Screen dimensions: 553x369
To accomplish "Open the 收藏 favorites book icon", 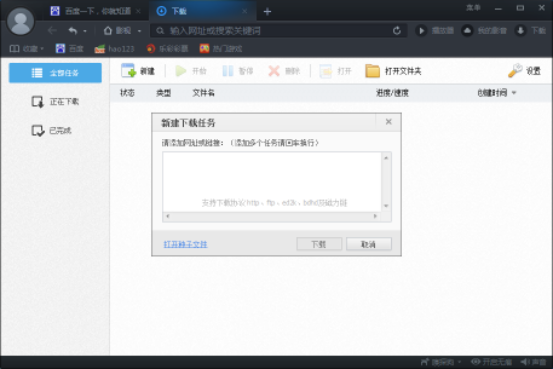I will point(14,49).
